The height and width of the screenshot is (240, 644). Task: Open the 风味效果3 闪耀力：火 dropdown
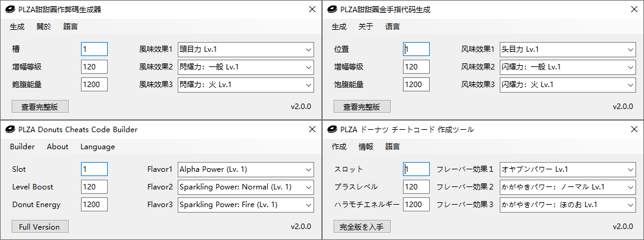567,85
